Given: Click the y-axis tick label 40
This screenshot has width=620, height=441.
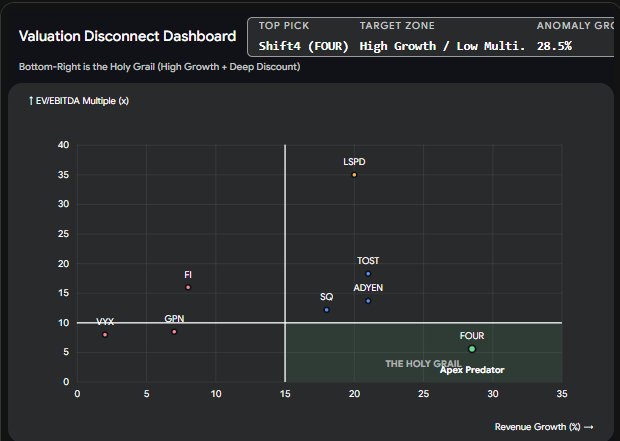Looking at the screenshot, I should point(63,145).
